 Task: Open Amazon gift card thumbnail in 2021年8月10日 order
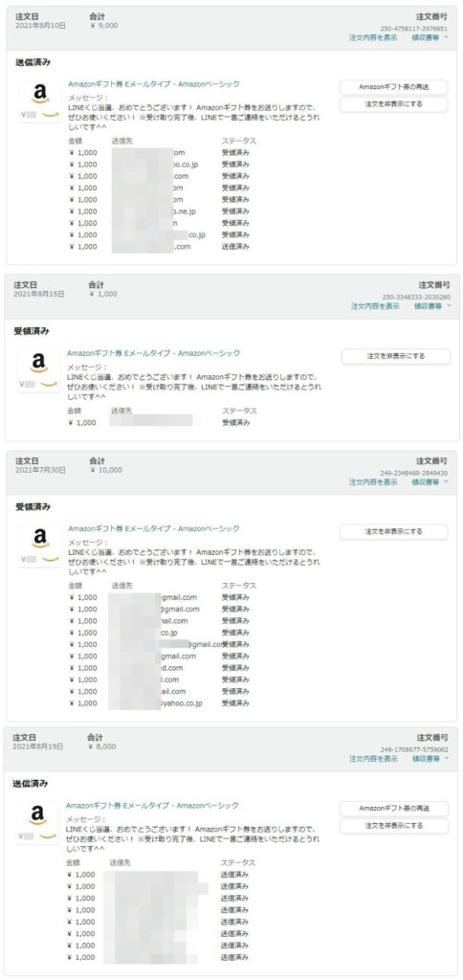(x=40, y=101)
